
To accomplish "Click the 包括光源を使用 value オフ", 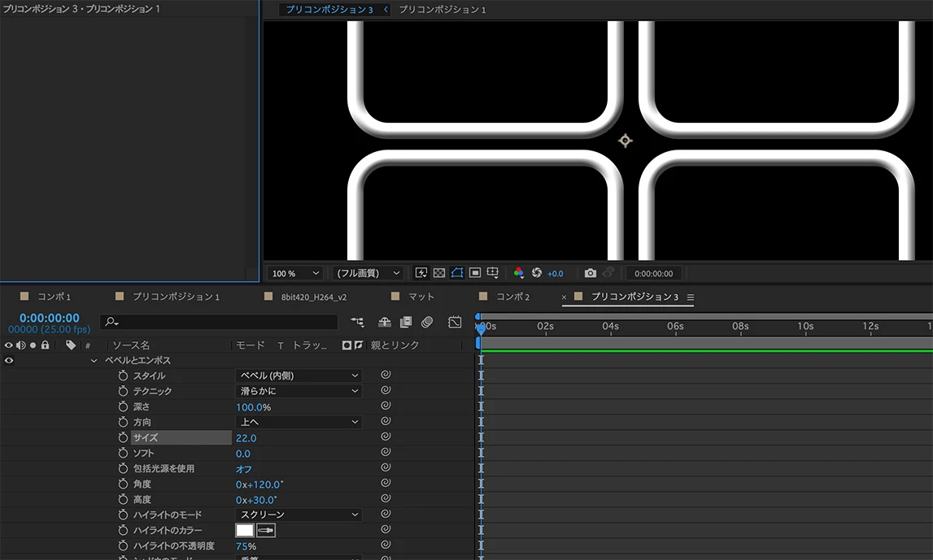I will pyautogui.click(x=244, y=469).
